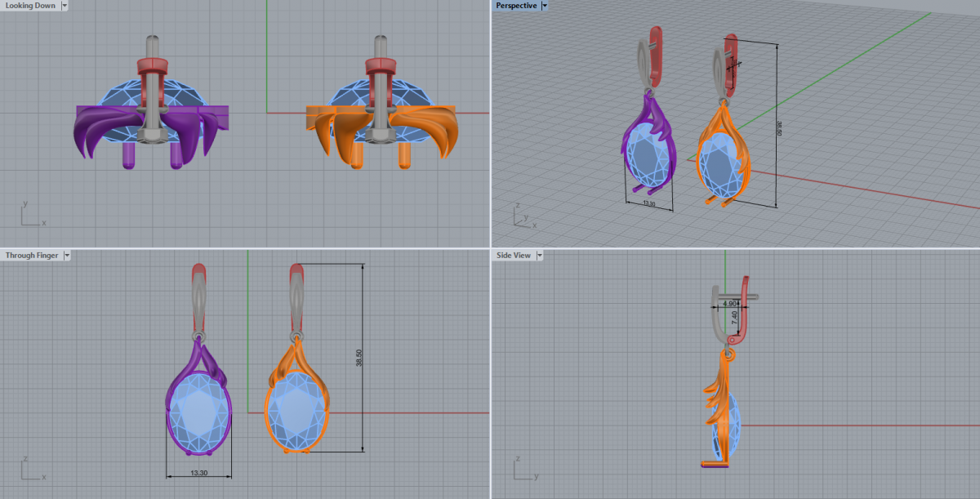Open the Perspective viewport menu arrow

pyautogui.click(x=545, y=6)
